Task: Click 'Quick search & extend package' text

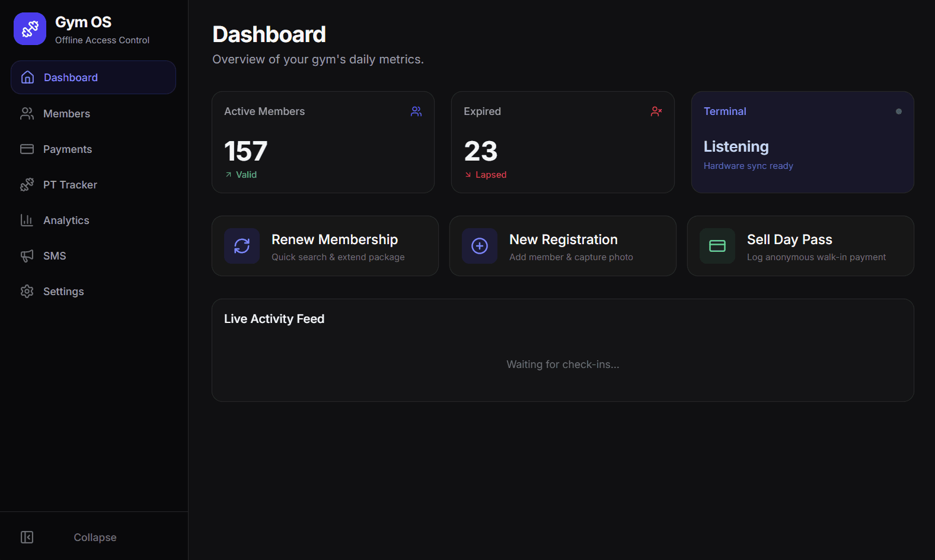Action: pyautogui.click(x=338, y=257)
